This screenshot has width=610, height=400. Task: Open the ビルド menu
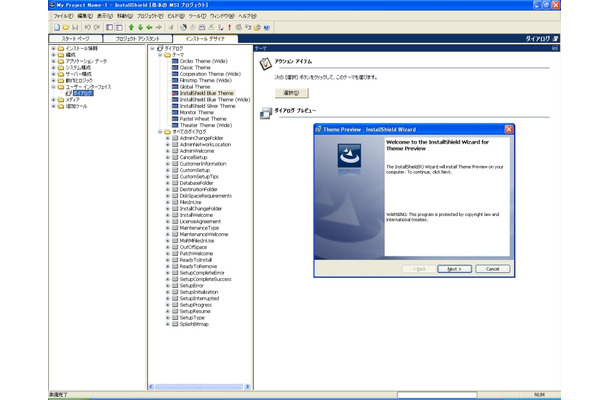point(176,16)
